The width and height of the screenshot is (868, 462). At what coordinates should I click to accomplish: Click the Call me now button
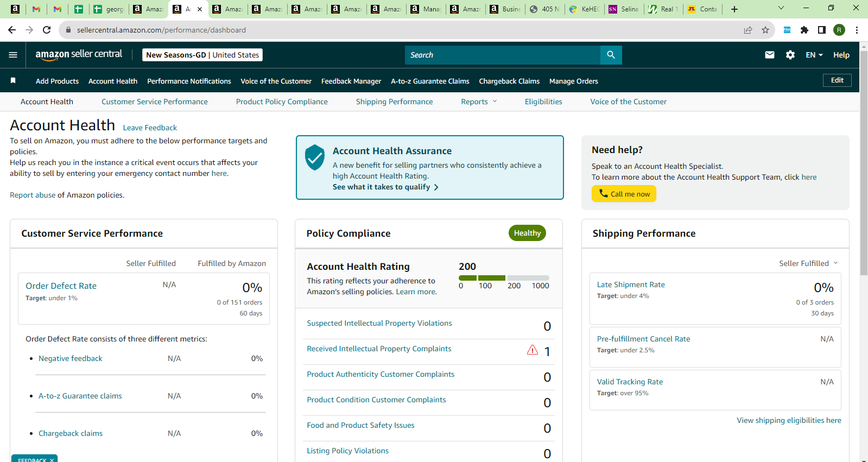pos(624,194)
